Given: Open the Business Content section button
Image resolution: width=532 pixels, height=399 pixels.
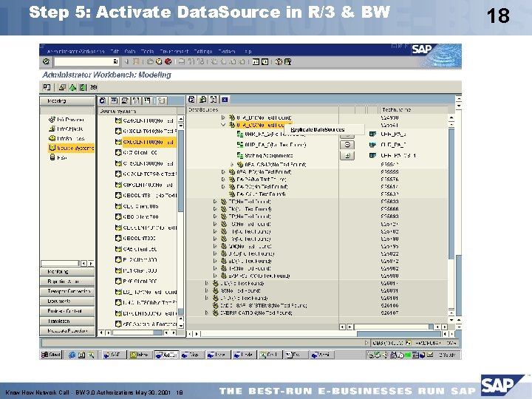Looking at the screenshot, I should [x=67, y=311].
